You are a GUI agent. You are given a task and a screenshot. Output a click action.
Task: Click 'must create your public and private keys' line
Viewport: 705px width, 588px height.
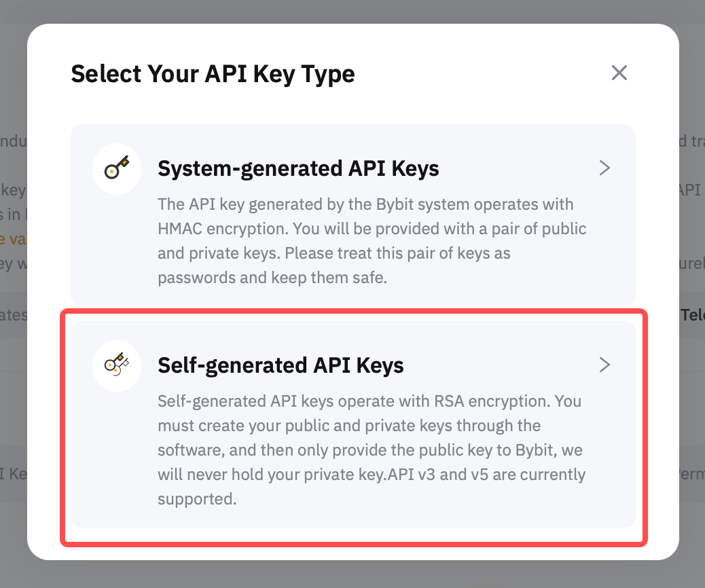pos(349,426)
